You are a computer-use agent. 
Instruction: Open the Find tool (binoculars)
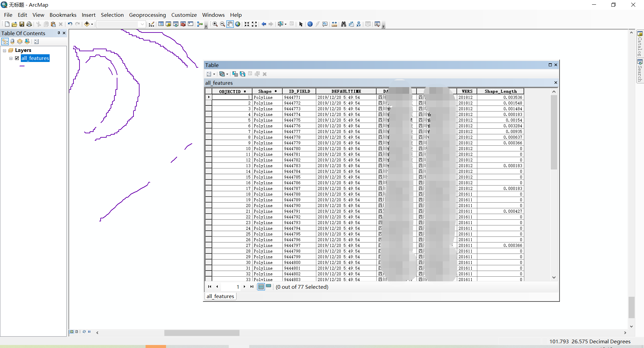(344, 24)
